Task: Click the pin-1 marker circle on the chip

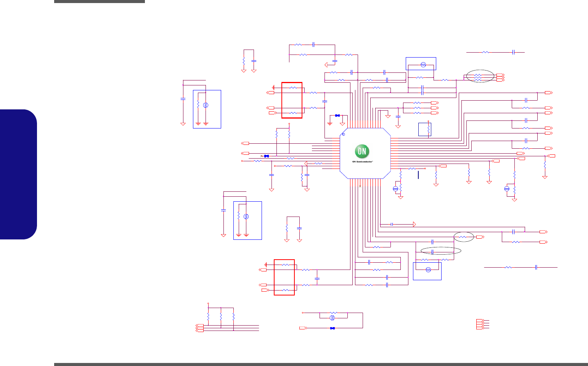Action: point(344,134)
